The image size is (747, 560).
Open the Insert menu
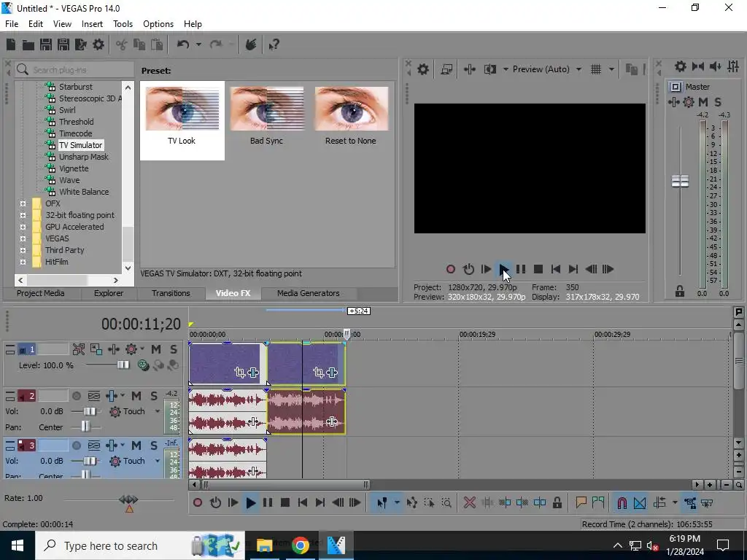coord(92,24)
